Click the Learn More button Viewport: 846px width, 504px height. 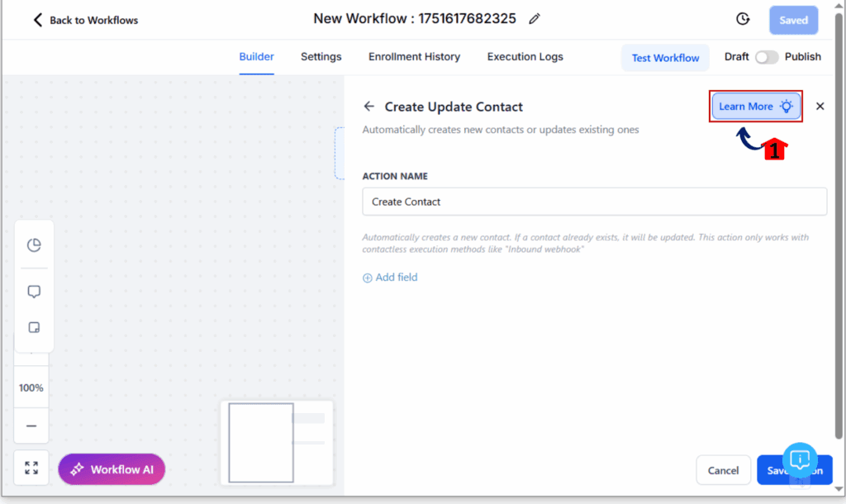[755, 107]
